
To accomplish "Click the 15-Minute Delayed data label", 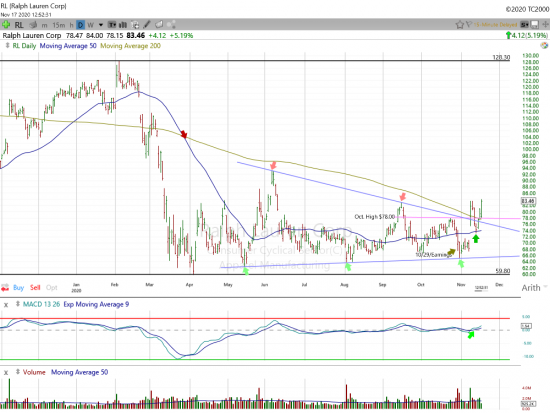I will (x=495, y=25).
